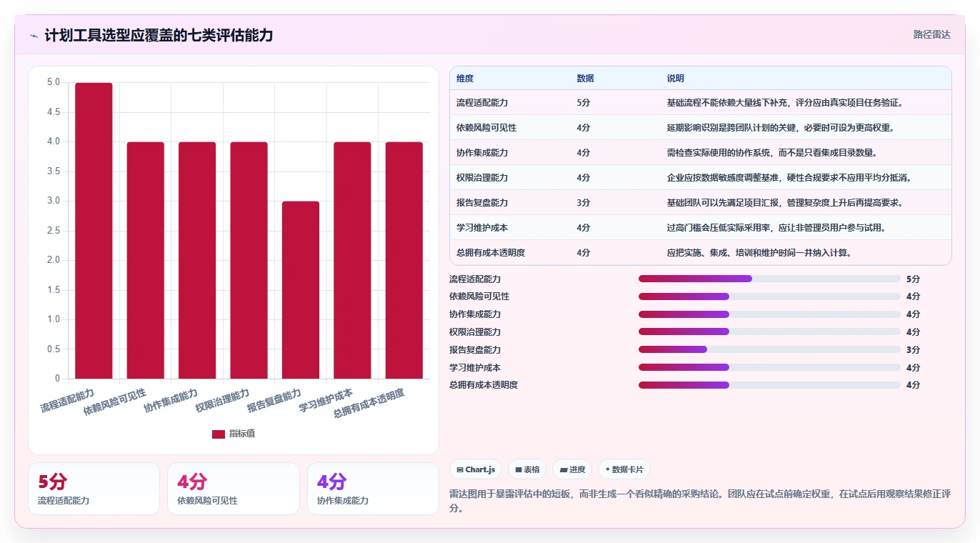Click the 依赖风险可见性 progress bar
Screen dimensions: 980x543
[769, 297]
